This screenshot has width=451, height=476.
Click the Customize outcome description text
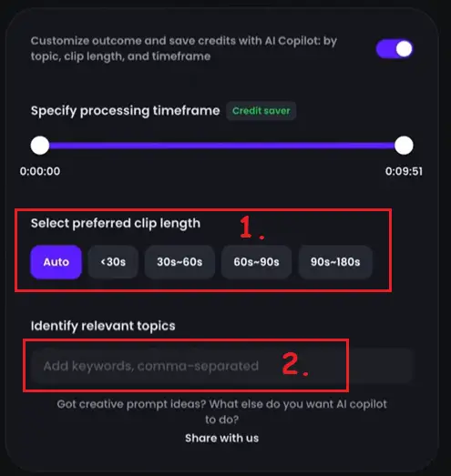(x=184, y=48)
